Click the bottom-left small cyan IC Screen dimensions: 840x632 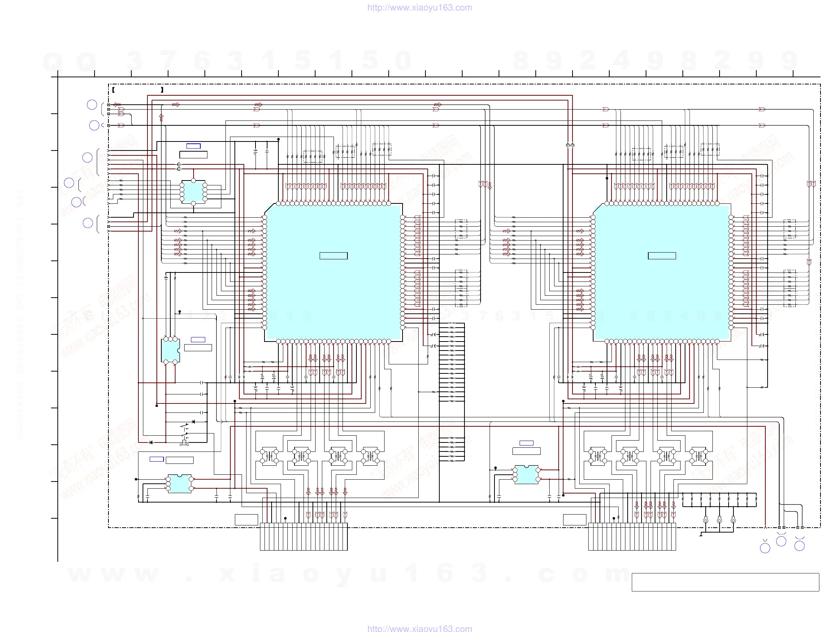click(180, 483)
